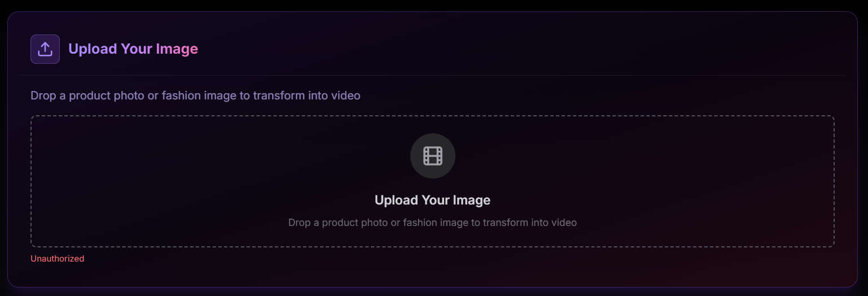Image resolution: width=868 pixels, height=296 pixels.
Task: Click the description text below the header
Action: [195, 95]
